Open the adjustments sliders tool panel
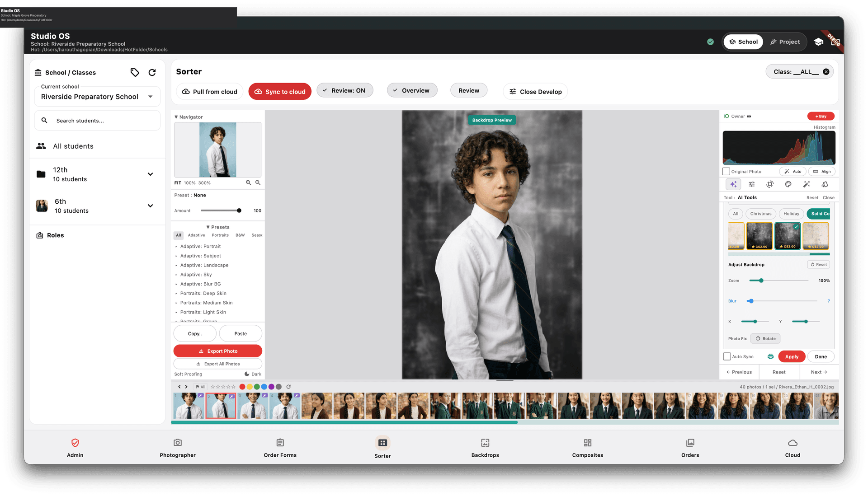Image resolution: width=868 pixels, height=496 pixels. (x=752, y=184)
